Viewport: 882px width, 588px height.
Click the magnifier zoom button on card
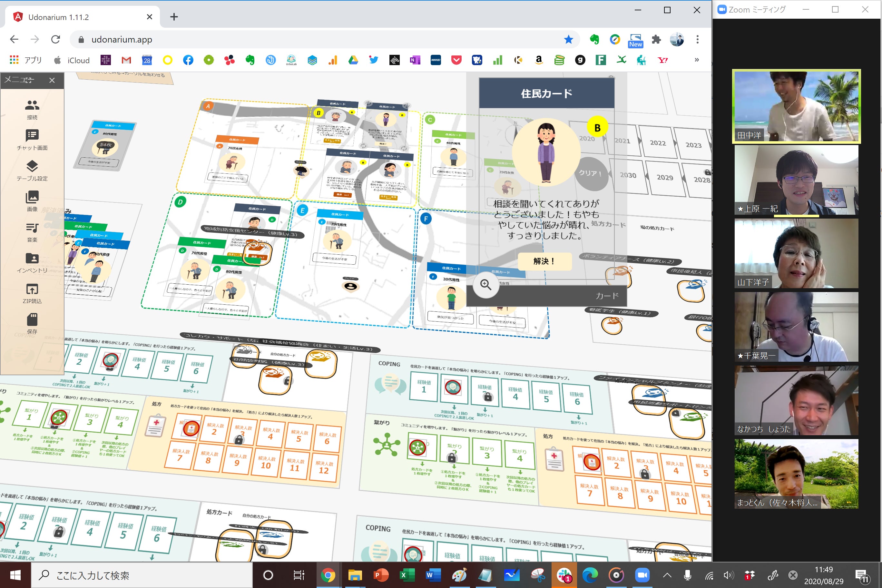tap(485, 285)
